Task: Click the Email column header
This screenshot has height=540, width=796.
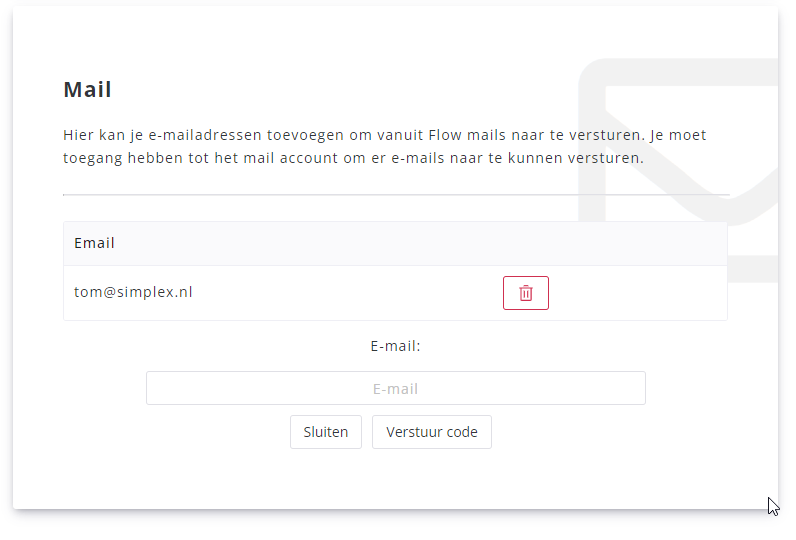Action: 94,243
